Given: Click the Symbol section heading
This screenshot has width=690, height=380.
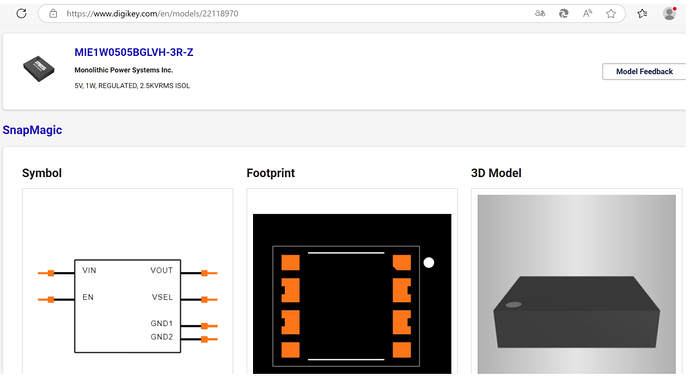Looking at the screenshot, I should [x=42, y=173].
